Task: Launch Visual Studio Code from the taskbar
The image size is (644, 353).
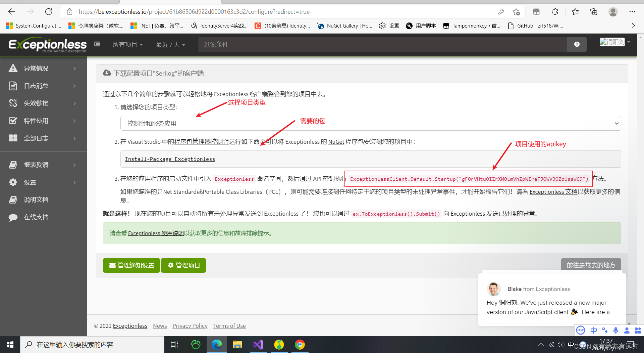Action: coord(258,345)
